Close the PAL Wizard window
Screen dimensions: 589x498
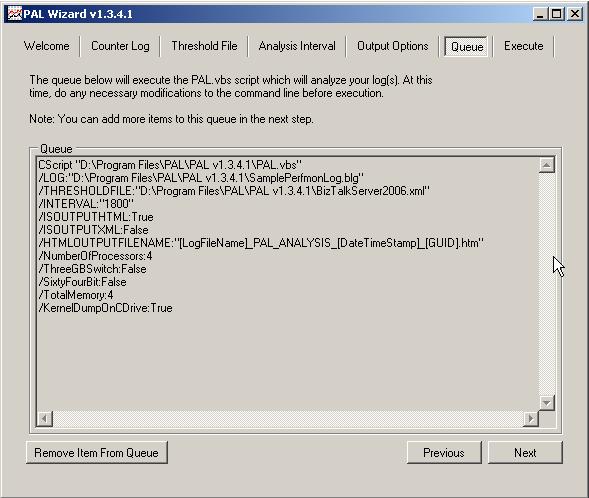pos(575,14)
